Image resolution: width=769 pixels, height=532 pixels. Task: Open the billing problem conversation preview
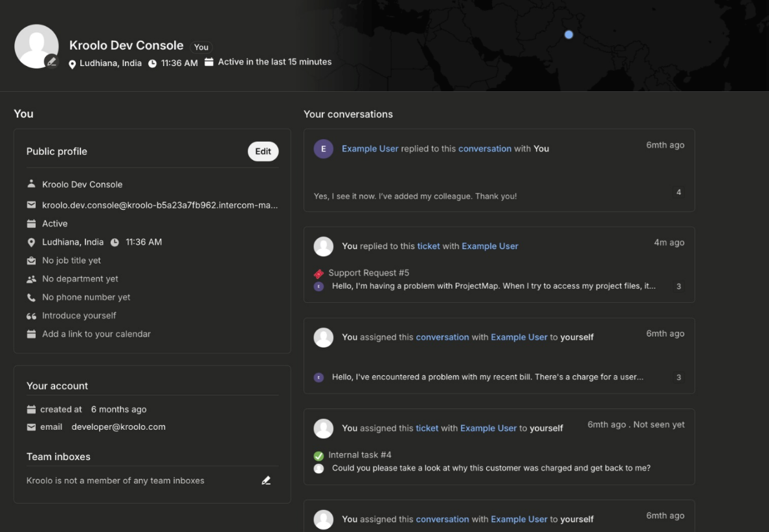pos(487,377)
